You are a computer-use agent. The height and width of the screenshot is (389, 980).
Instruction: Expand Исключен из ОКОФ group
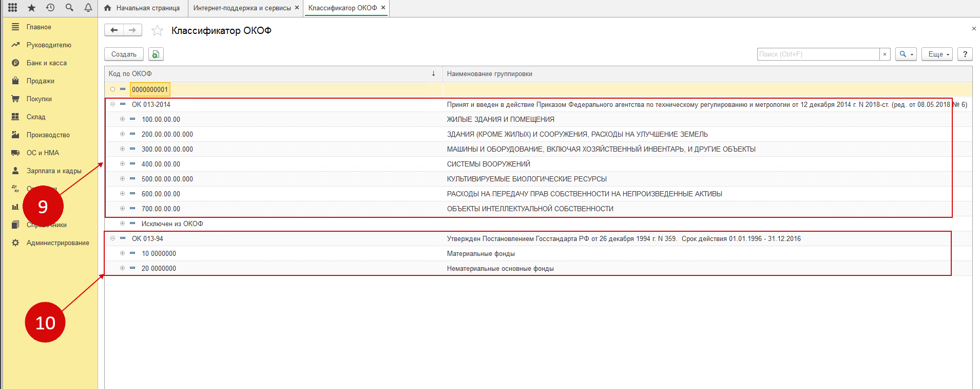click(122, 224)
